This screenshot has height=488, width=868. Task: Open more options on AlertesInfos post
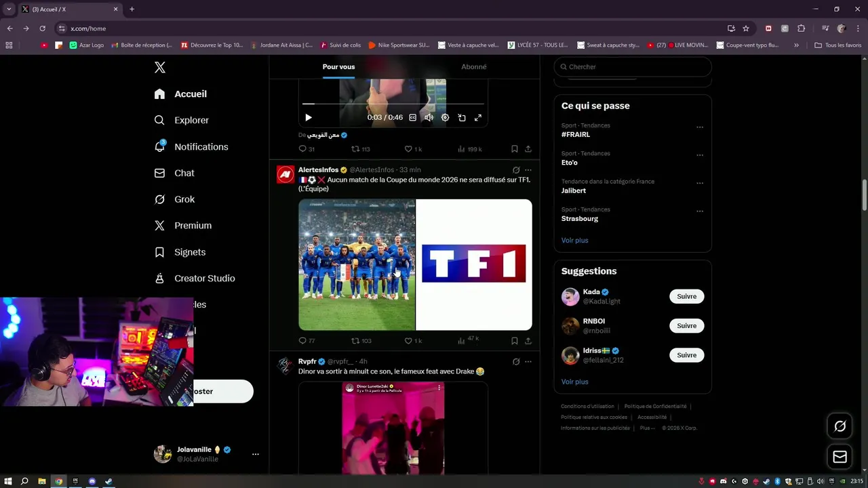(x=528, y=170)
